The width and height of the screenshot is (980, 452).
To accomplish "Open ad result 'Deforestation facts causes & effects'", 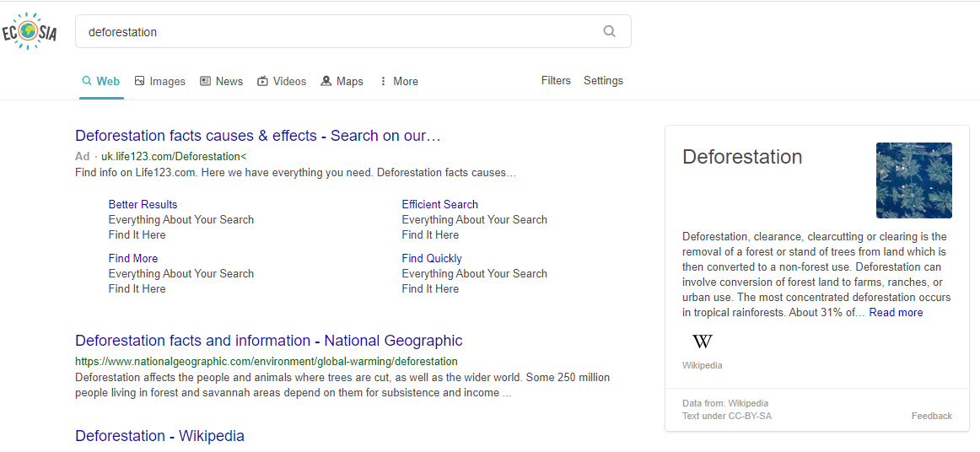I will click(258, 136).
